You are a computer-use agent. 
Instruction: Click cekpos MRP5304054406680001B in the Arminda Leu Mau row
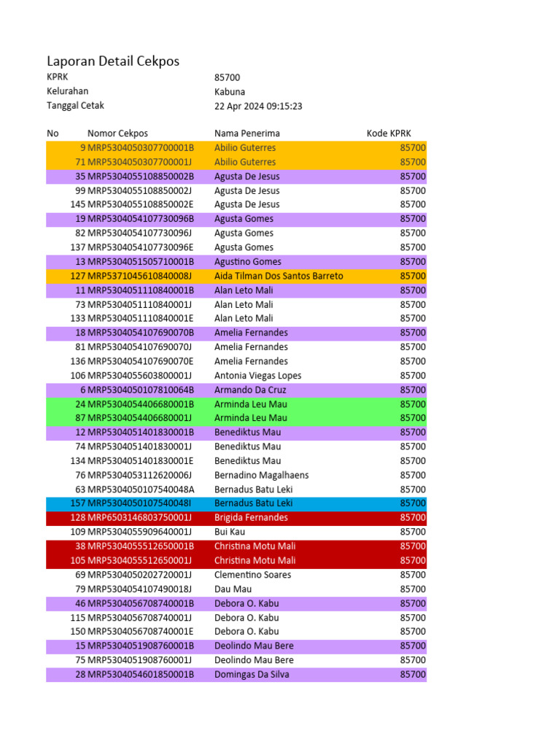[x=141, y=404]
